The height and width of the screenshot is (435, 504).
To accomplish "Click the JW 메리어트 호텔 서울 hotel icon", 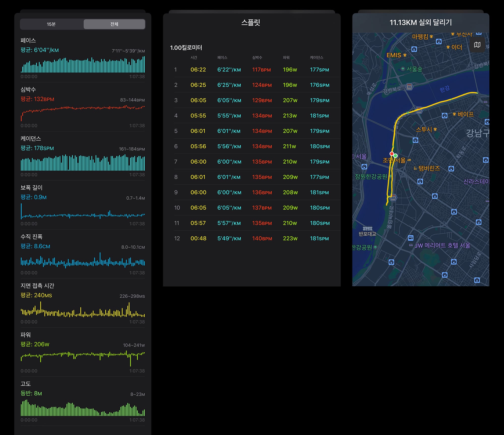I will pyautogui.click(x=411, y=245).
